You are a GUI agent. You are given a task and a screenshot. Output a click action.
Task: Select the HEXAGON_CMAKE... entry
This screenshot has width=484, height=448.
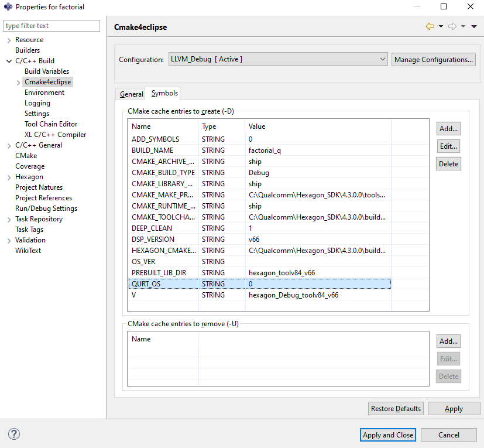coord(260,250)
